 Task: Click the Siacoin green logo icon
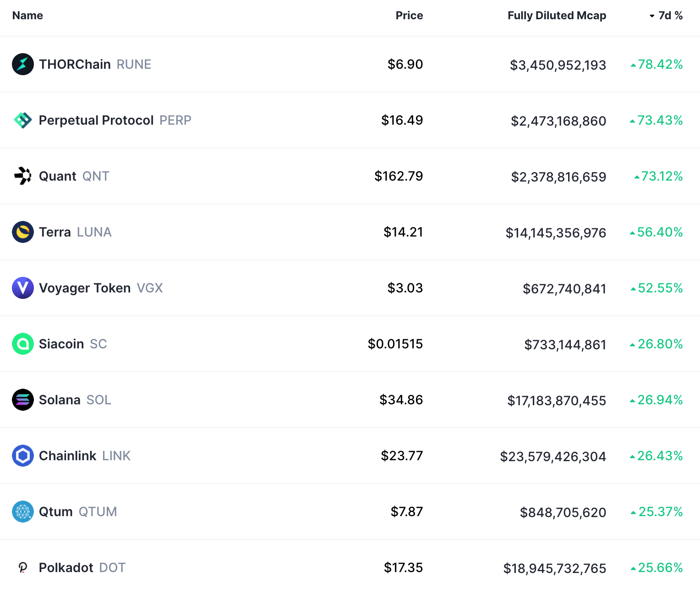pos(23,344)
